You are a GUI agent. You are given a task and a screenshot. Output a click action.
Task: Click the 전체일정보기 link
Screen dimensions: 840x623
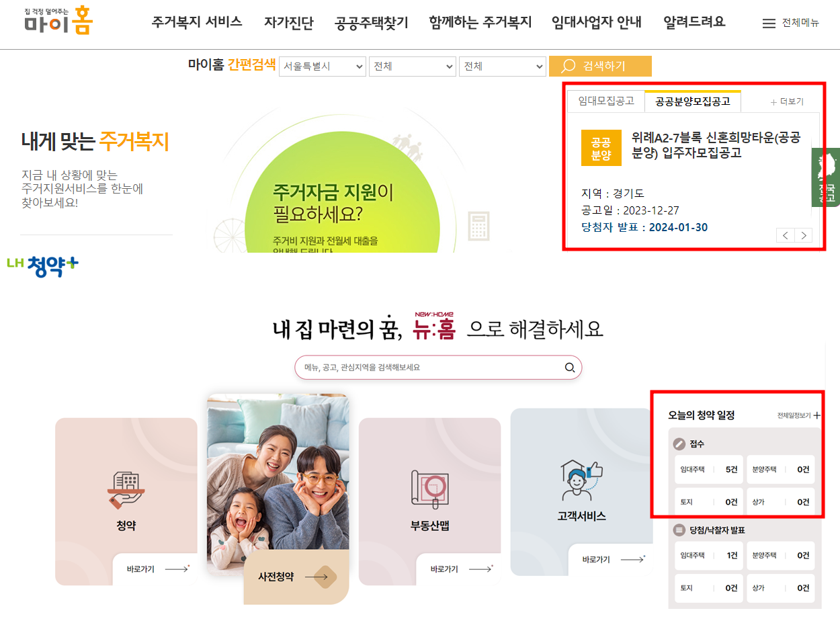pyautogui.click(x=794, y=415)
